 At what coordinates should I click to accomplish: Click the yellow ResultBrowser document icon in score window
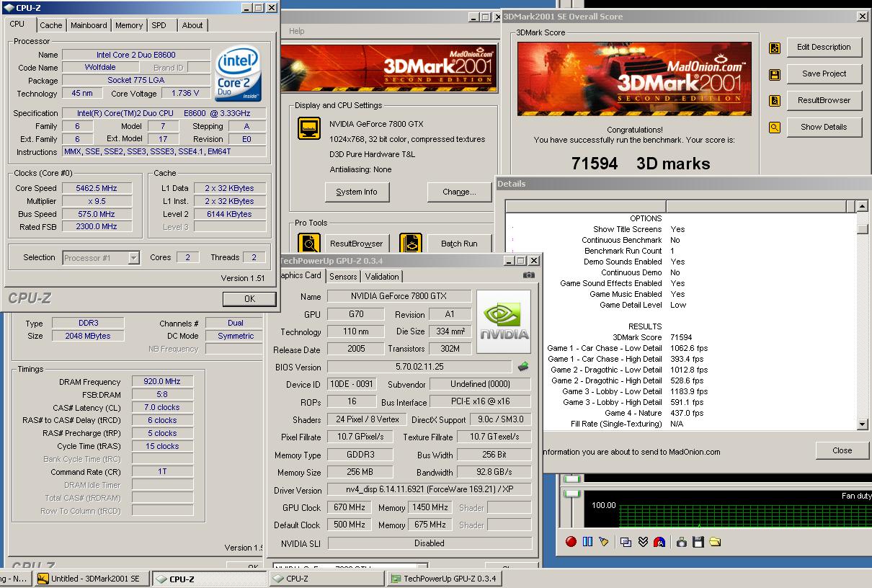point(775,102)
